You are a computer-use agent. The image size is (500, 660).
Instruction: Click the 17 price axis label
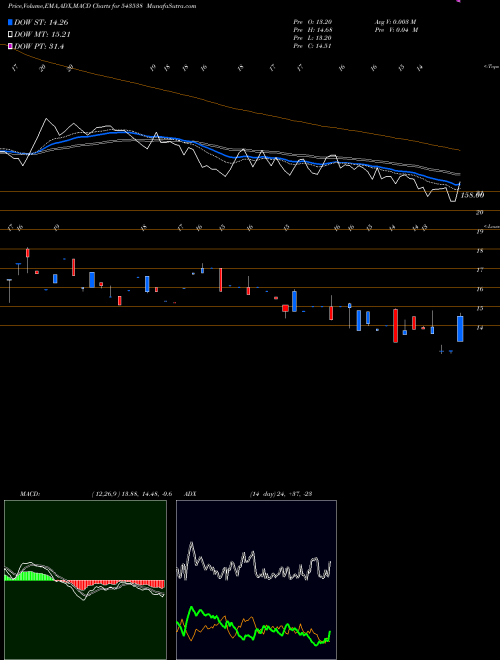click(479, 270)
